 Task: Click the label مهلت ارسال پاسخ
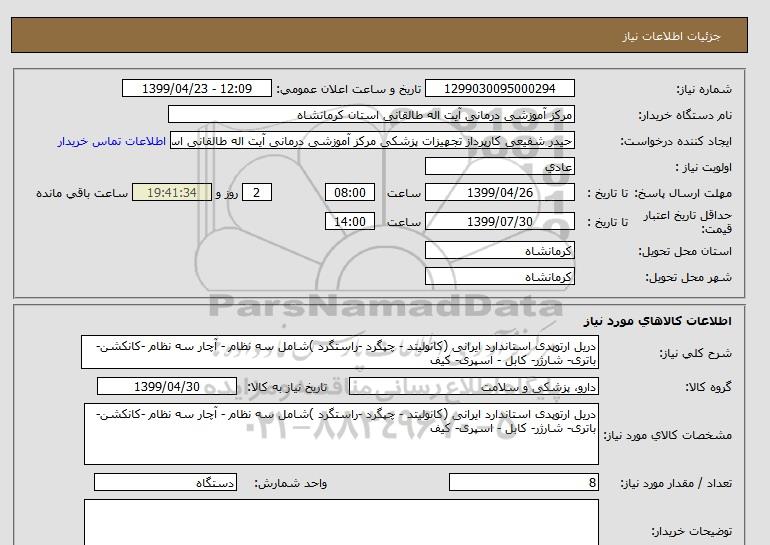[684, 193]
